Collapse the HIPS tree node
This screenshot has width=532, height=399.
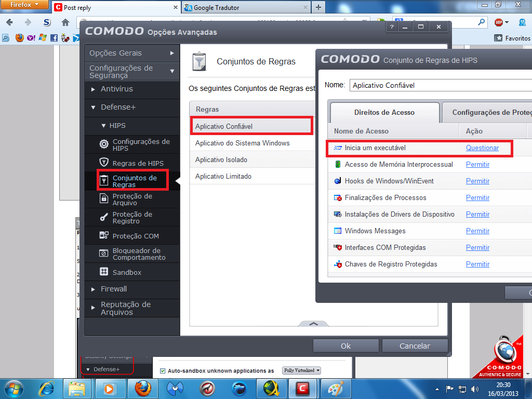point(103,126)
